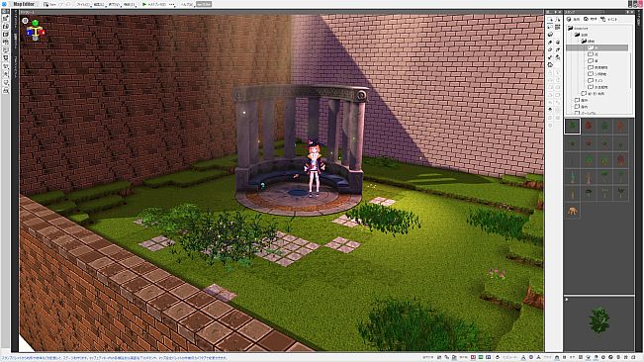Click the red square icon in status bar
This screenshot has width=644, height=362.
pyautogui.click(x=473, y=357)
